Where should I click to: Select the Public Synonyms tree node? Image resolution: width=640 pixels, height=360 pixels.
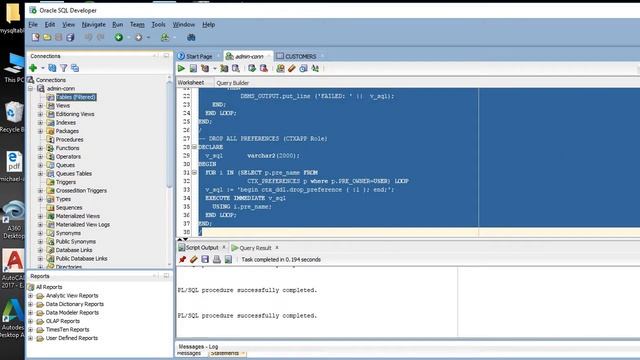pos(76,242)
